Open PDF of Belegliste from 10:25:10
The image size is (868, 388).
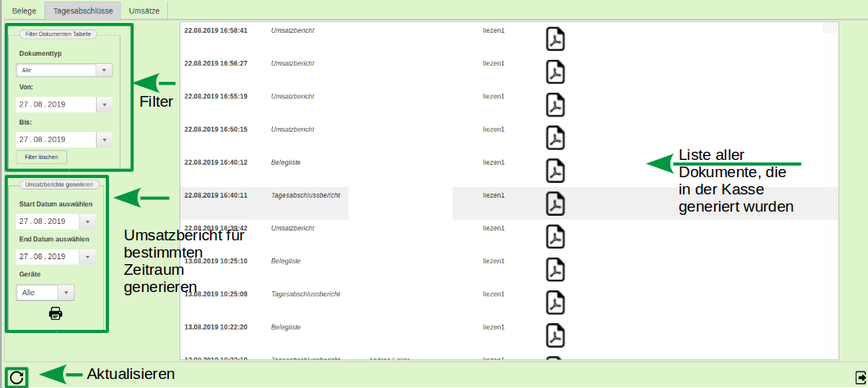[x=556, y=269]
